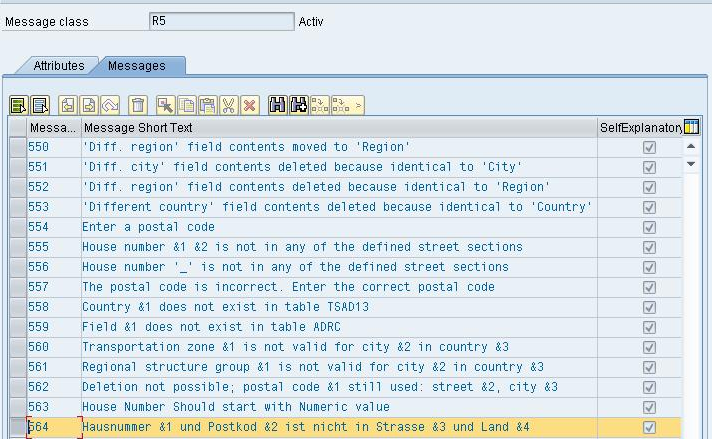Viewport: 712px width, 439px height.
Task: Click the binoculars-plus Find Next icon
Action: coord(299,105)
